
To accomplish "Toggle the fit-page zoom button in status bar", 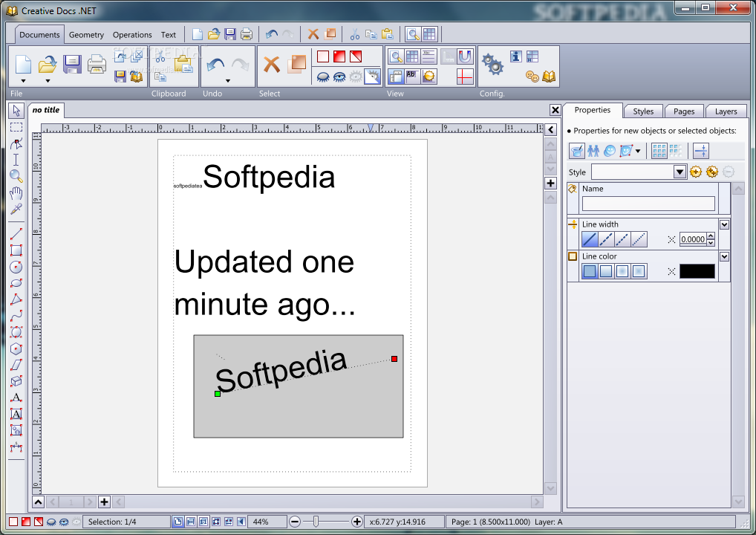I will coord(178,522).
